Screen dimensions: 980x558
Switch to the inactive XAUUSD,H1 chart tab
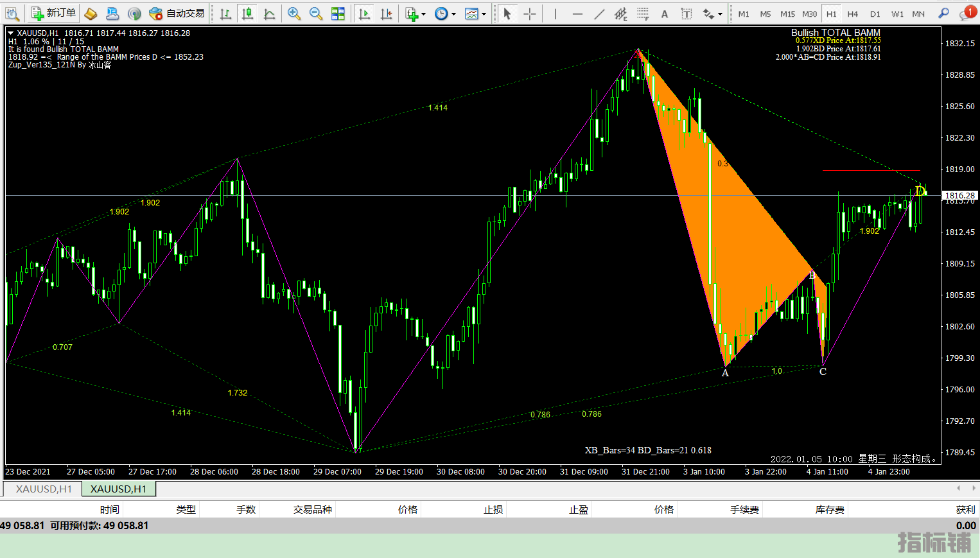click(x=44, y=489)
